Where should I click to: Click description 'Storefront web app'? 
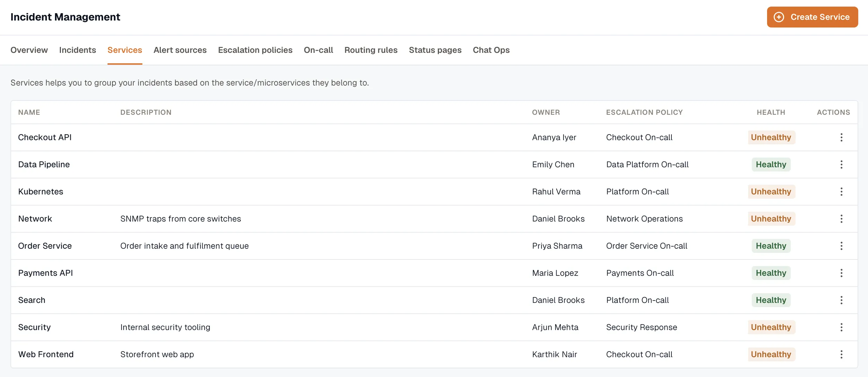click(157, 354)
